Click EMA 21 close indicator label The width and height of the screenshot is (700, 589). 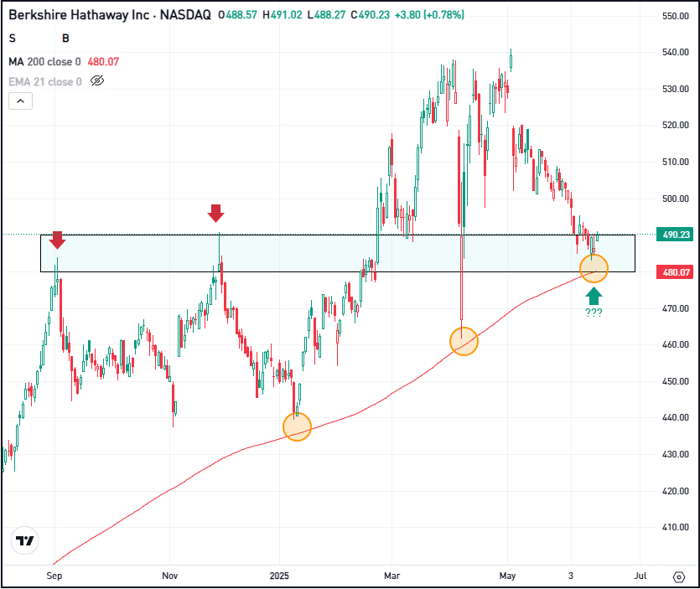45,81
